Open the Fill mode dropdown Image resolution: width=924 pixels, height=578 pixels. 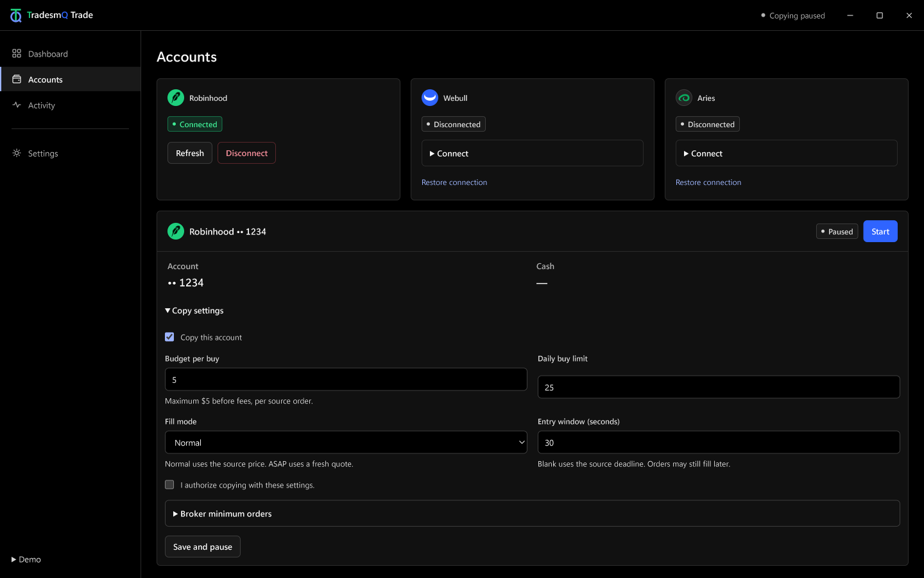(346, 442)
